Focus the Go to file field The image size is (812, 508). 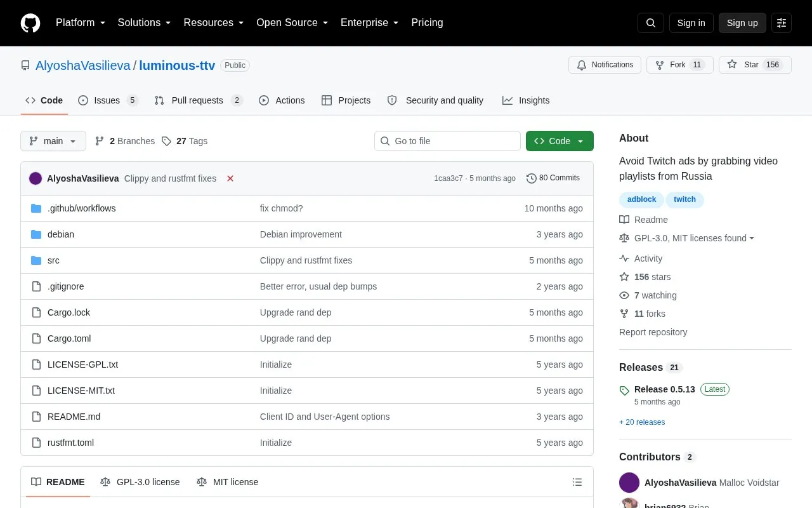[x=447, y=141]
